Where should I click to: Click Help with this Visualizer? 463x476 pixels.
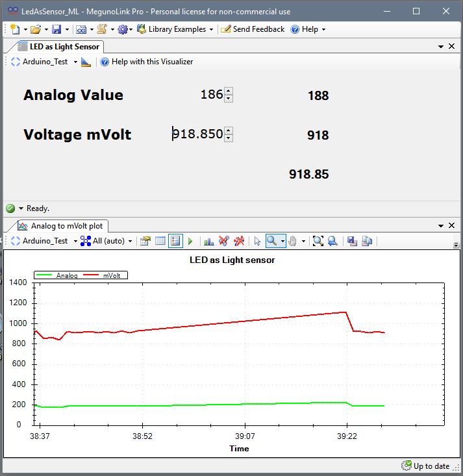147,62
